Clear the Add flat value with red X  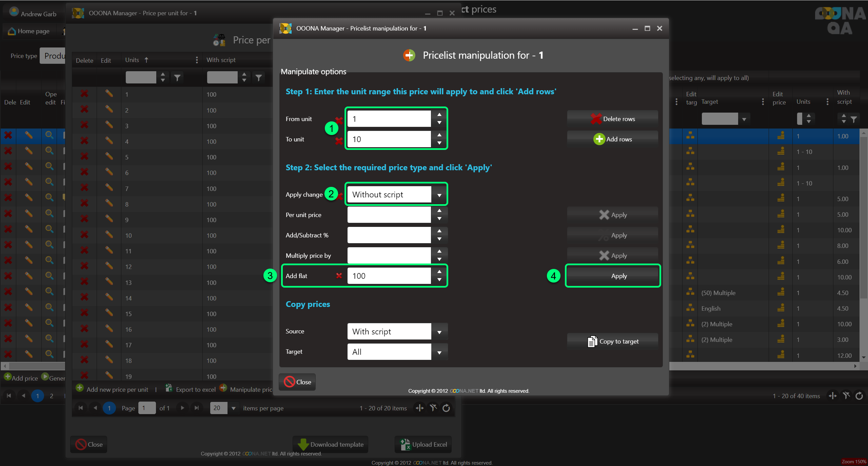(339, 276)
